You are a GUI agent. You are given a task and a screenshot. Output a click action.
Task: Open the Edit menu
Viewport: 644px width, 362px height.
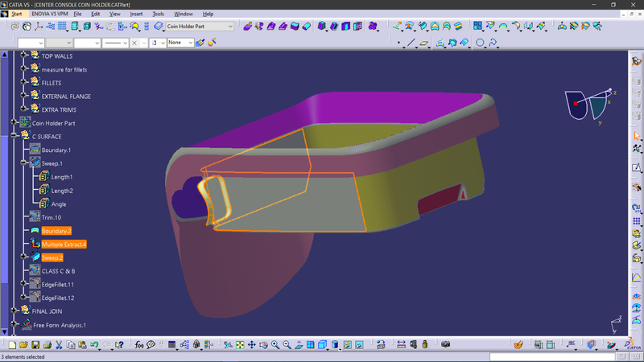(x=95, y=14)
